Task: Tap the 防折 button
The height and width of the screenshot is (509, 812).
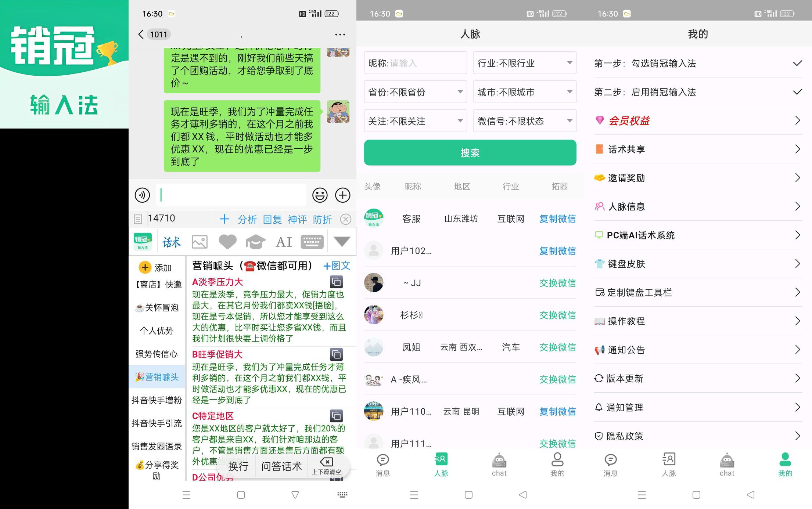Action: [322, 220]
